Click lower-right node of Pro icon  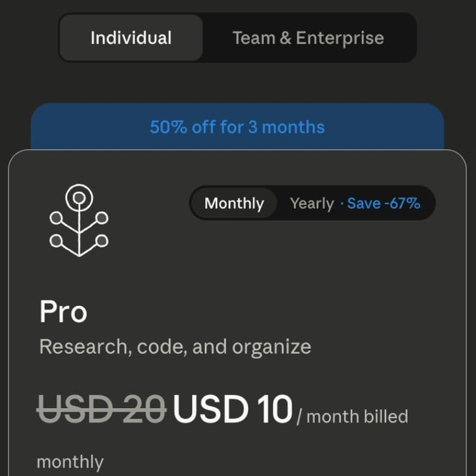tap(102, 241)
